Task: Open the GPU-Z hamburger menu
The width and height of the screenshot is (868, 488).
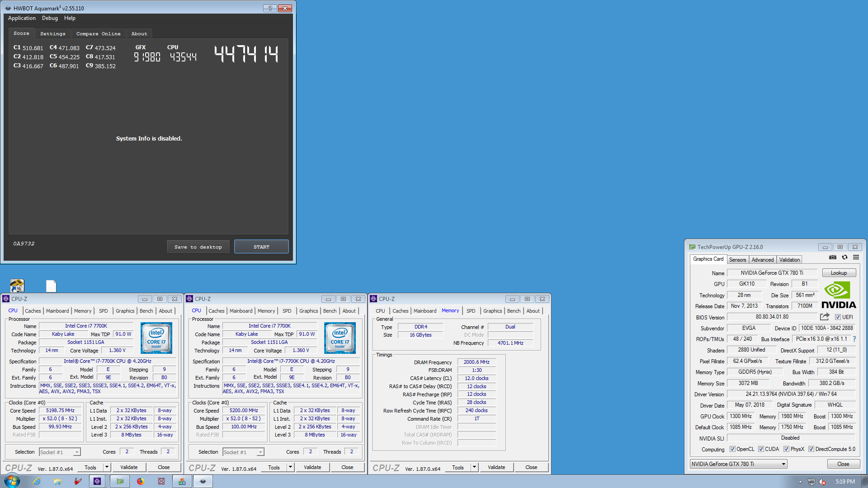Action: [x=856, y=258]
